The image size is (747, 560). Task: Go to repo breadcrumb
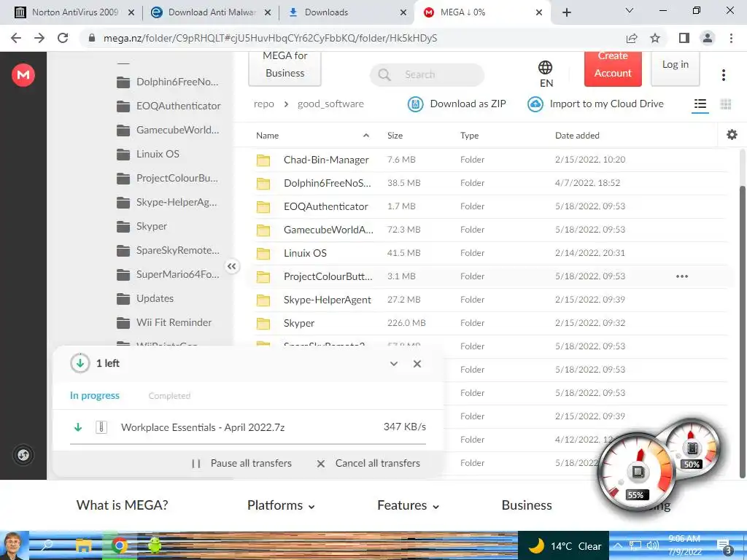pos(264,104)
